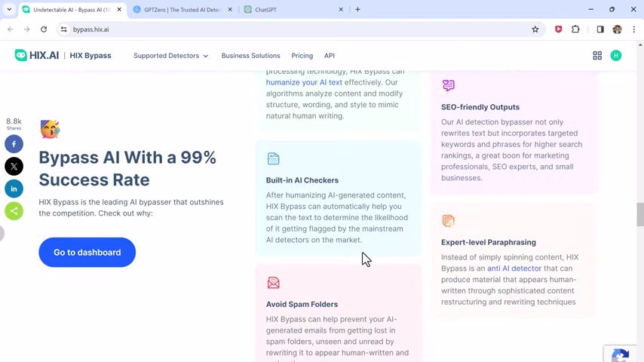
Task: Follow the 'humanize your AI text' link
Action: click(x=304, y=82)
